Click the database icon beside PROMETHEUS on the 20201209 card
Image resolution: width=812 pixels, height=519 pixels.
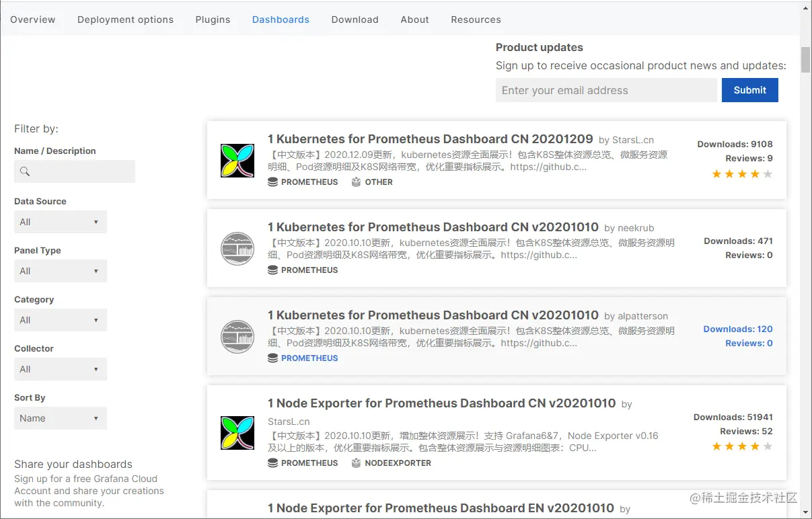[272, 182]
